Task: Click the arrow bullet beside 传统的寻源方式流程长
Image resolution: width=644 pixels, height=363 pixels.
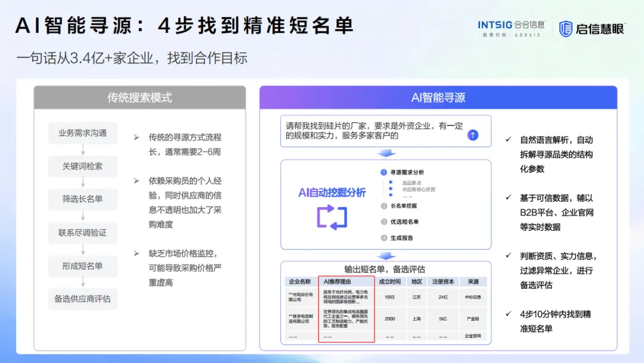Action: click(x=137, y=137)
